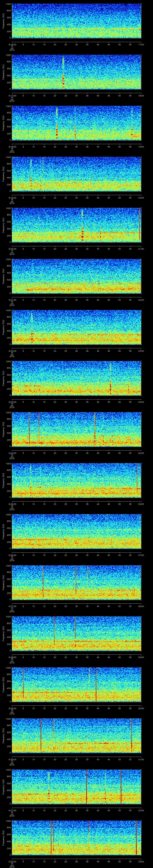Select the 24:00 time label
This screenshot has height=868, width=153.
tap(141, 402)
